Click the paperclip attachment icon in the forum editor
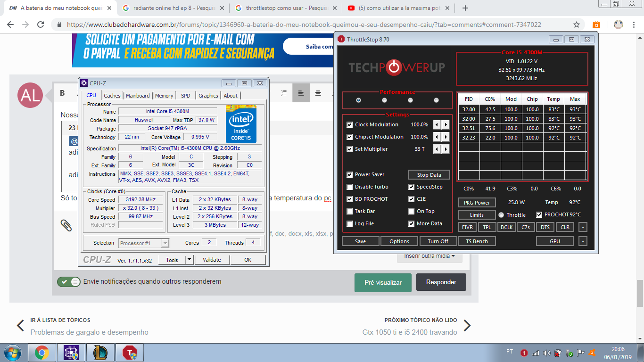This screenshot has height=362, width=644. [66, 225]
